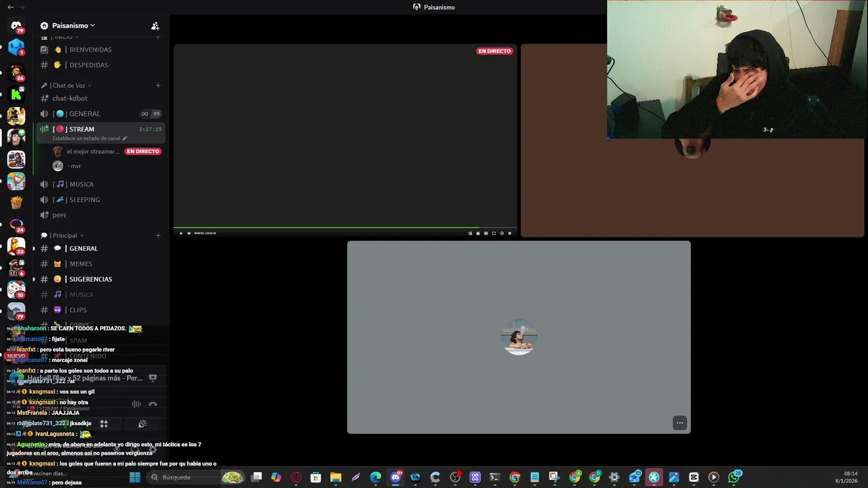Go back with the top-left arrow

point(10,7)
